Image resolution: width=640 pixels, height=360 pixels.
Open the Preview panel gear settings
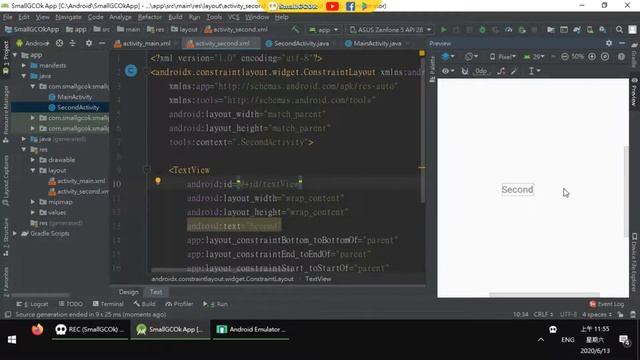click(609, 43)
